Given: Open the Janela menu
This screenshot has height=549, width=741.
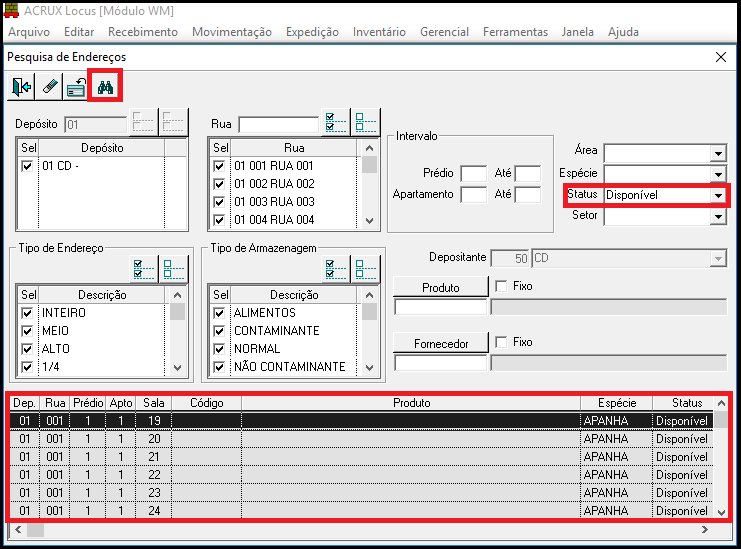Looking at the screenshot, I should click(x=577, y=32).
